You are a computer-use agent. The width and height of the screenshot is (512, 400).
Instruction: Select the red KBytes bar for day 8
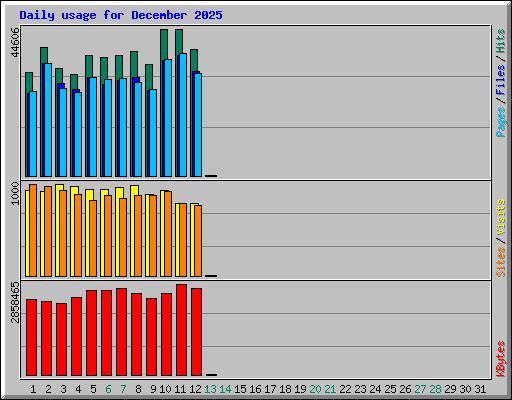(x=136, y=334)
